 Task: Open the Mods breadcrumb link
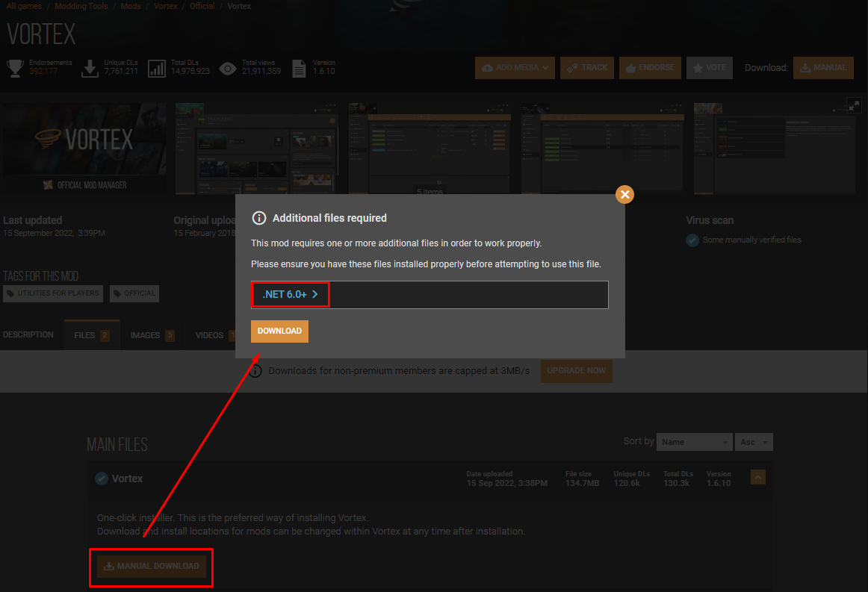pyautogui.click(x=131, y=6)
